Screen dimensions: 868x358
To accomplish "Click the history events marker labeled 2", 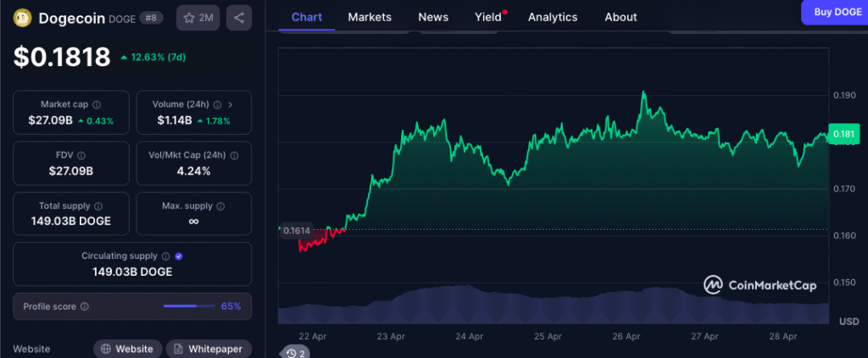I will (x=296, y=352).
